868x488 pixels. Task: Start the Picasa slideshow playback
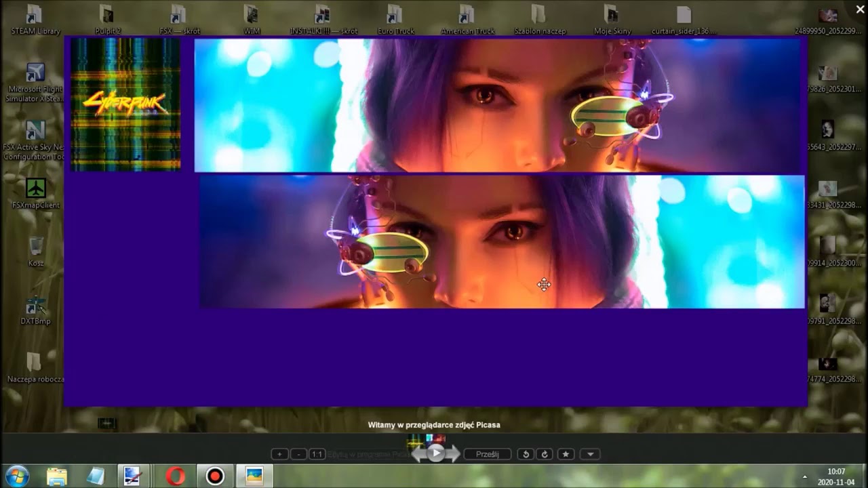coord(436,453)
